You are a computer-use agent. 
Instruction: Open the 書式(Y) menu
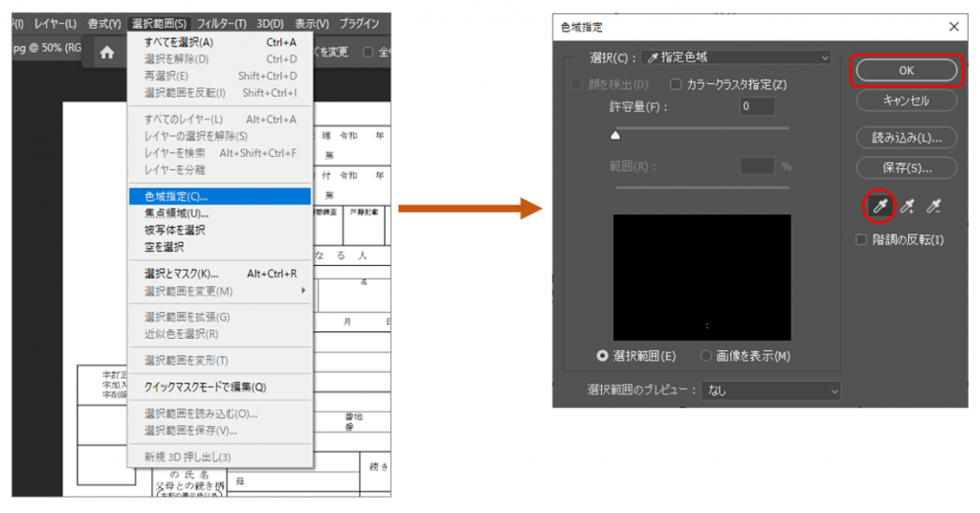point(103,24)
